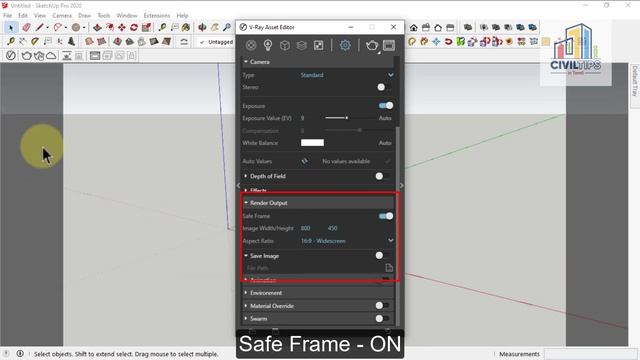Expand the Environment section

(246, 293)
